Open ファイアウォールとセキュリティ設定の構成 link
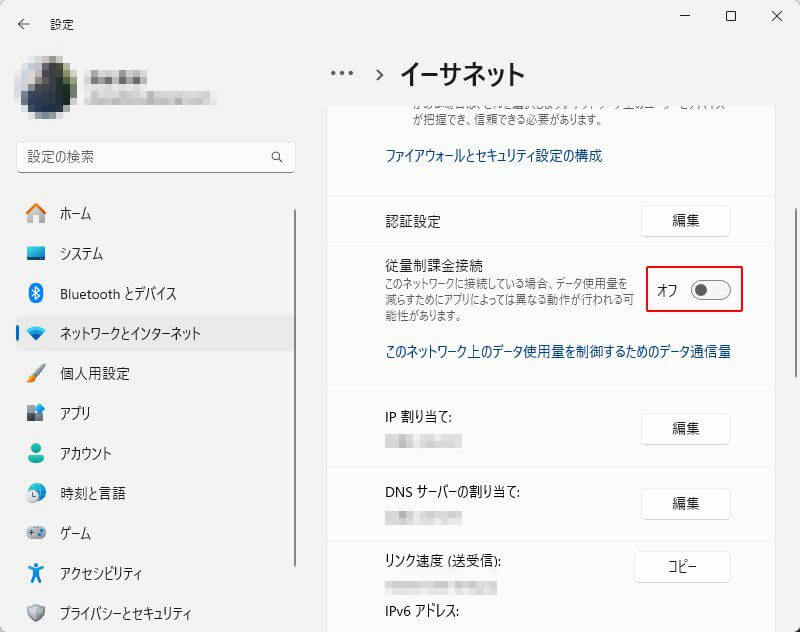The image size is (800, 632). pos(494,156)
